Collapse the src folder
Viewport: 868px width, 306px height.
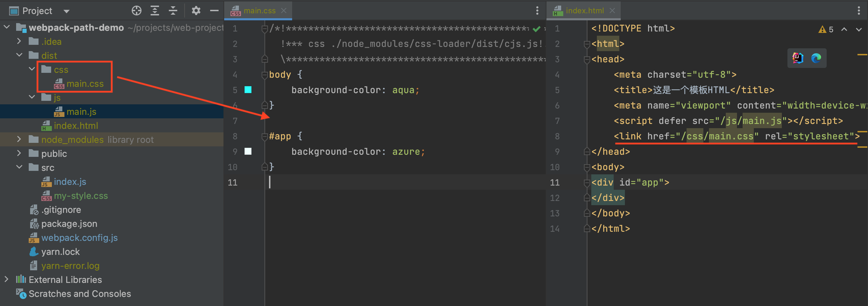click(x=19, y=167)
